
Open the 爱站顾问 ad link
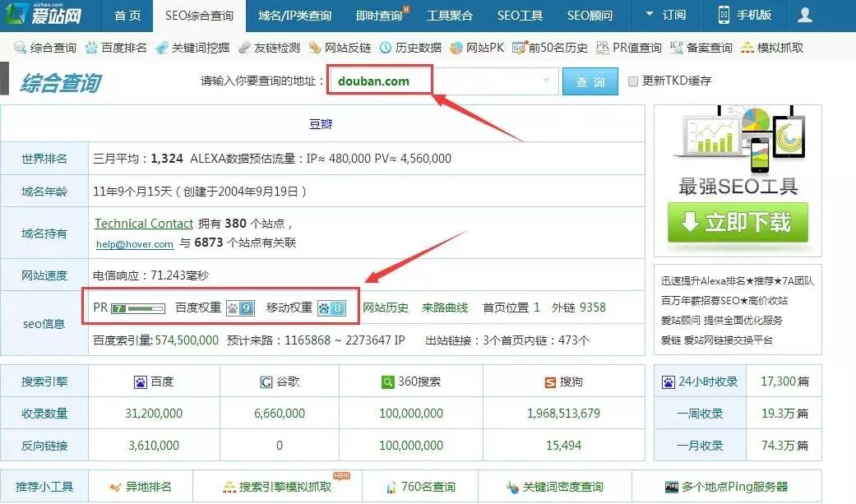point(722,320)
